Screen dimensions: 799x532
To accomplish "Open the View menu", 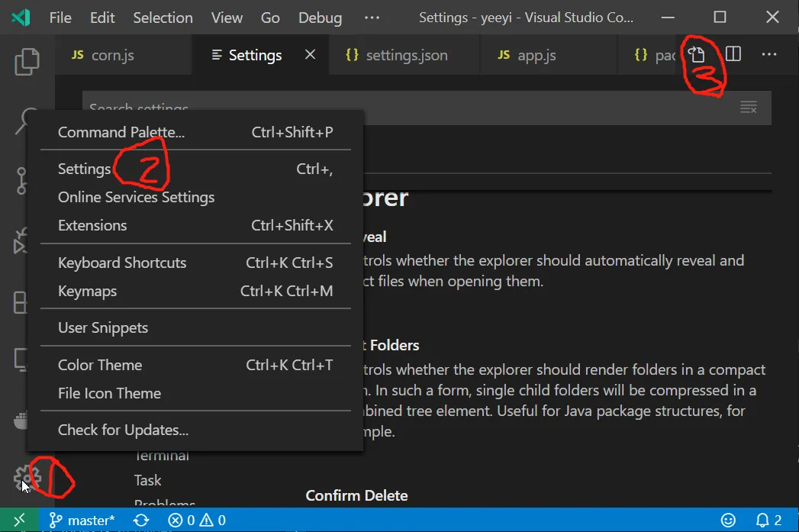I will pyautogui.click(x=227, y=18).
